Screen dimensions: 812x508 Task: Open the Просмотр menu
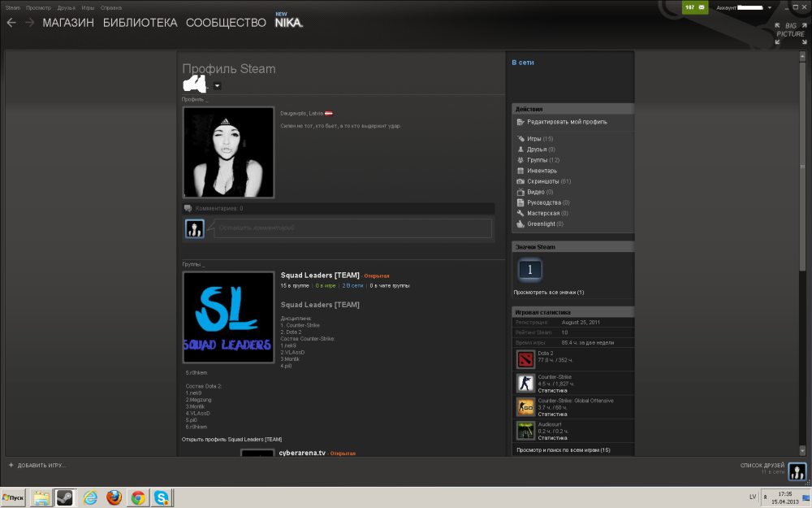[x=39, y=8]
